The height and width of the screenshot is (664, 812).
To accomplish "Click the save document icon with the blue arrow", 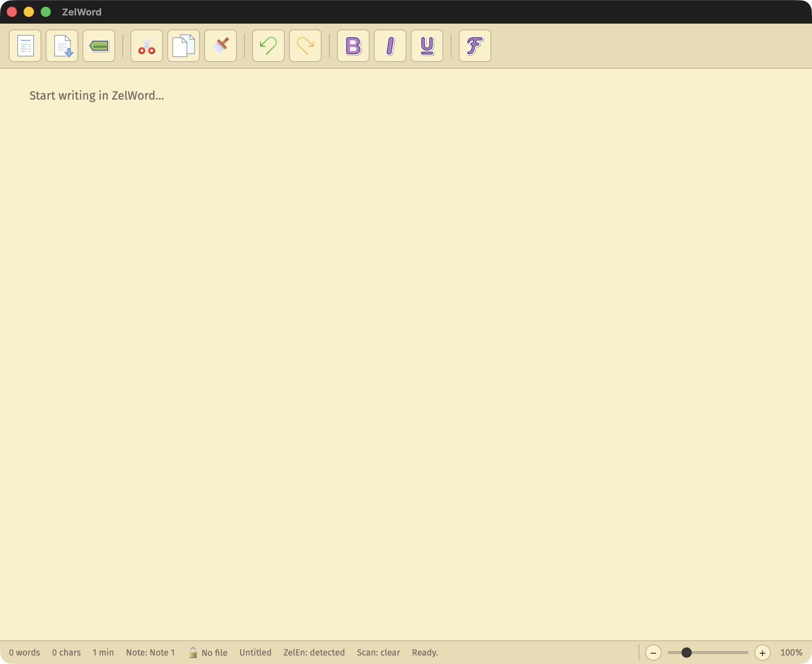I will pos(62,46).
